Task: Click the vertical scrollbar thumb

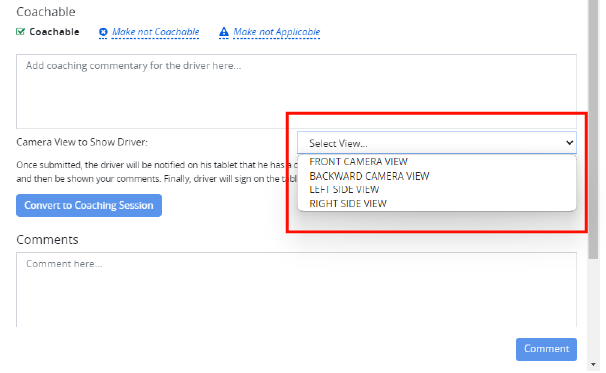Action: point(593,129)
